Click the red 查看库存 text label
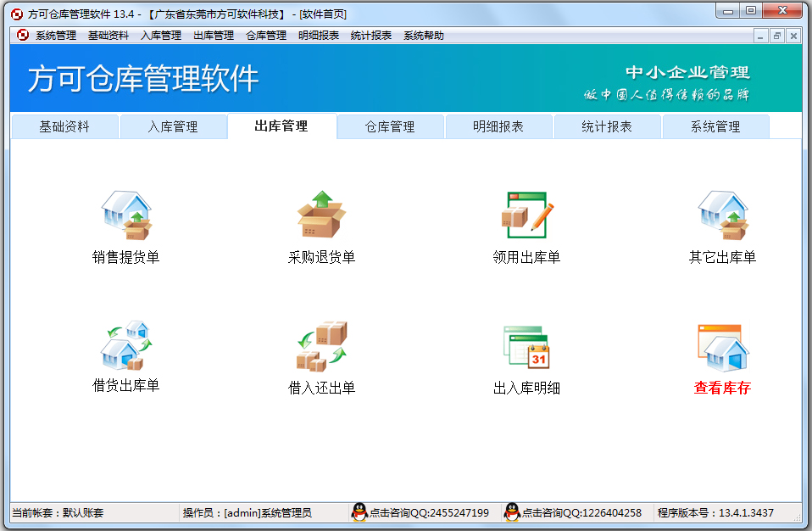Screen dimensions: 812x531 (722, 388)
